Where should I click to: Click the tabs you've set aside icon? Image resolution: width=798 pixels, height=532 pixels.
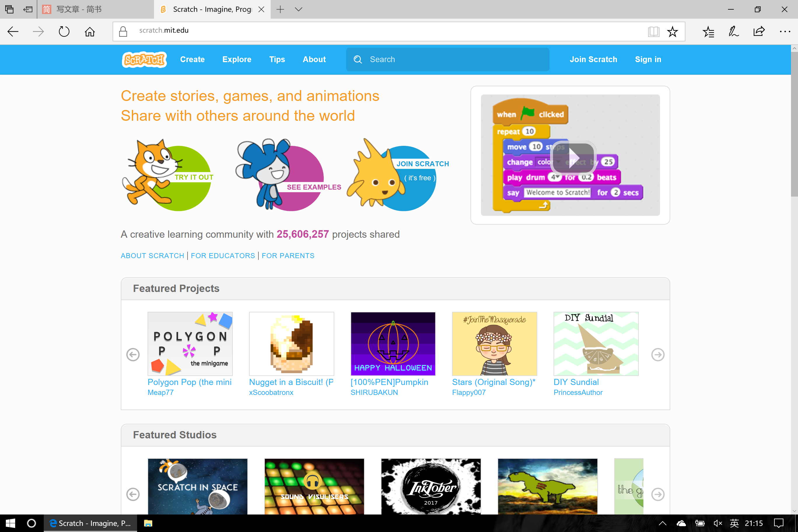[x=9, y=10]
